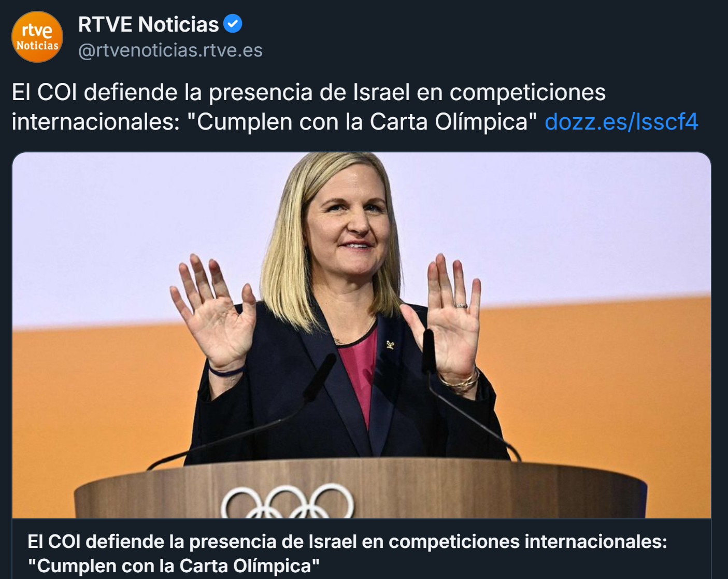Click the word "Noticias" inside the avatar

click(x=37, y=46)
